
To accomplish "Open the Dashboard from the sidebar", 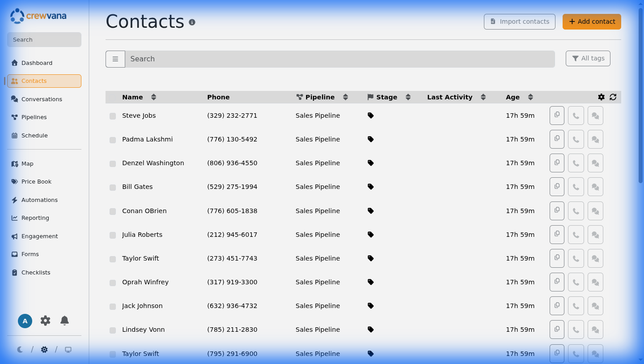I will pyautogui.click(x=37, y=63).
